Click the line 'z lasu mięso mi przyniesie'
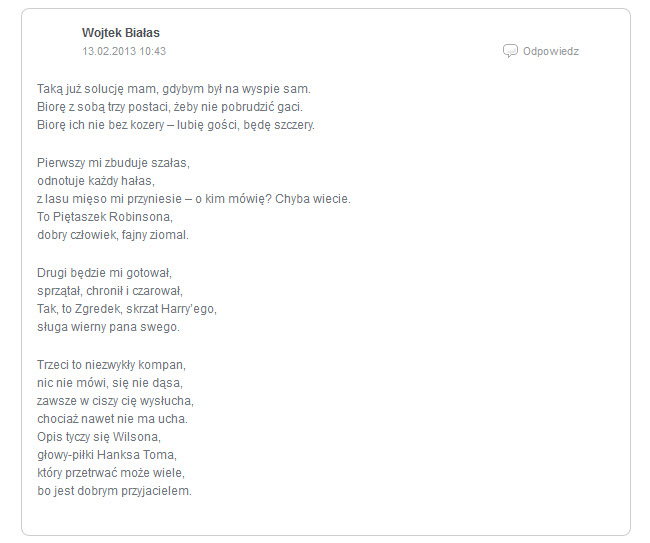Screen dimensions: 650x543 [194, 199]
